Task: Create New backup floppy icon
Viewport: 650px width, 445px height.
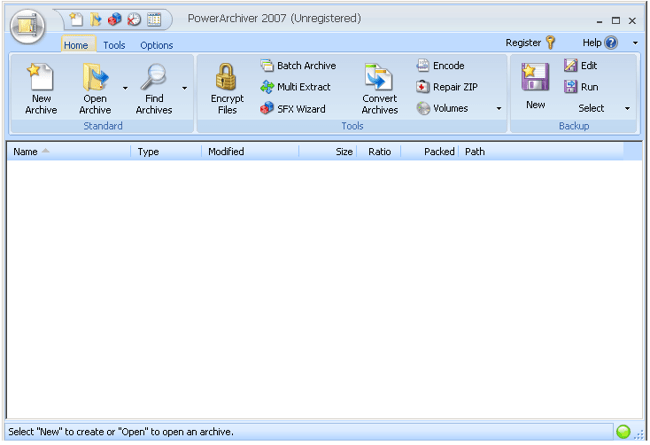Action: 535,77
